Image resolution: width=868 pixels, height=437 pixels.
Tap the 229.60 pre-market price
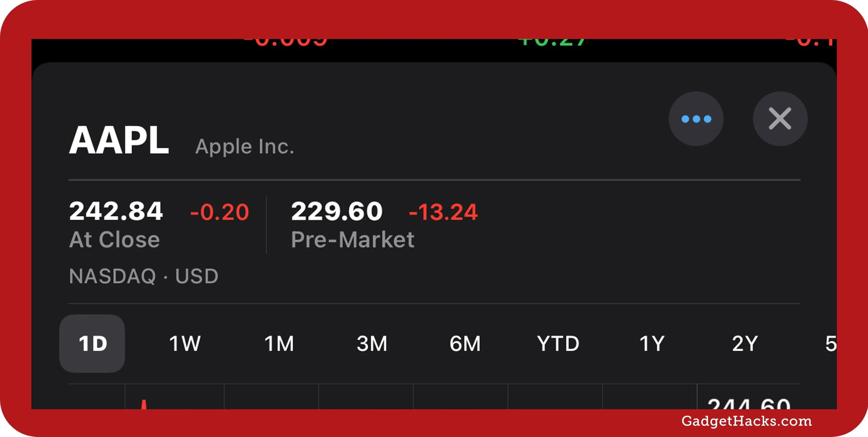337,211
